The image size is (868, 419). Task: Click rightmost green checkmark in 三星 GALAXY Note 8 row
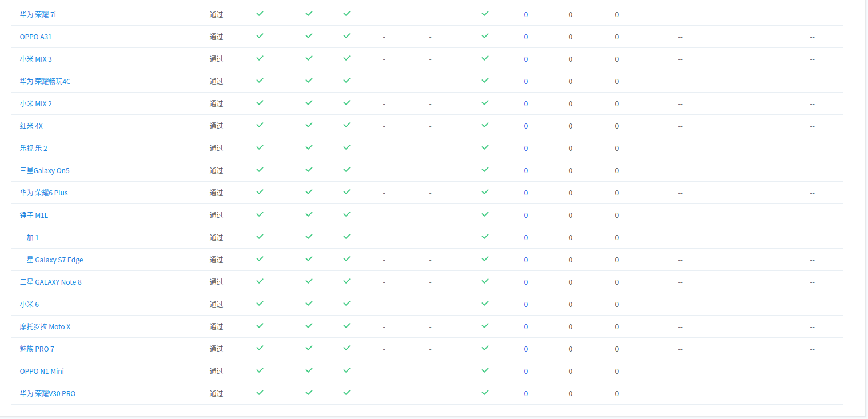(485, 281)
